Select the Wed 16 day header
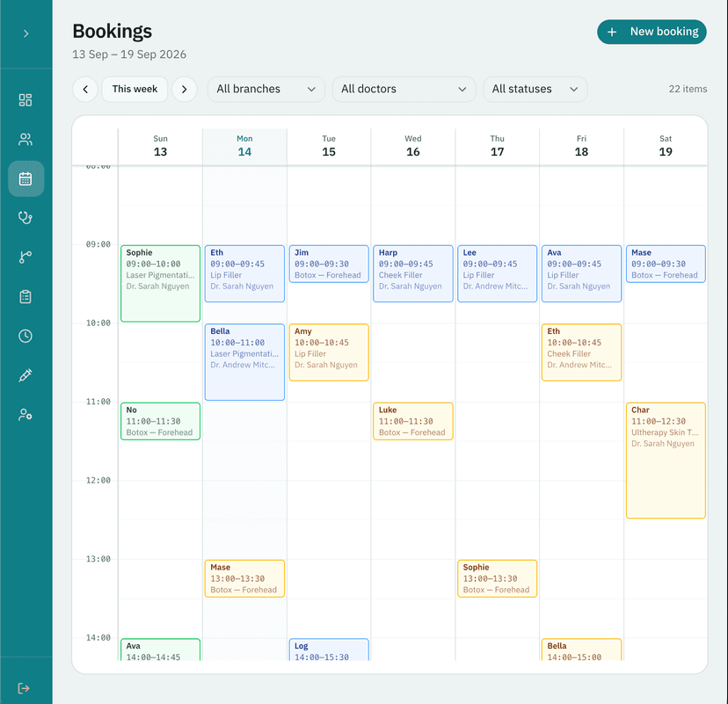The image size is (728, 704). click(x=412, y=146)
